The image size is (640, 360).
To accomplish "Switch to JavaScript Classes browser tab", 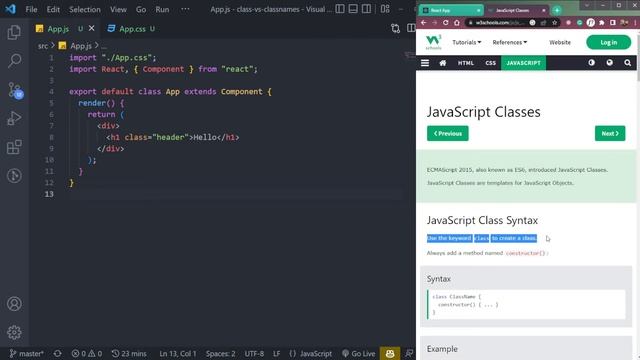I will click(517, 10).
